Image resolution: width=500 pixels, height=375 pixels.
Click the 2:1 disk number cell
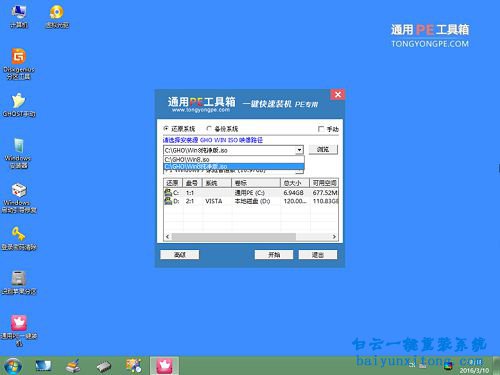190,201
